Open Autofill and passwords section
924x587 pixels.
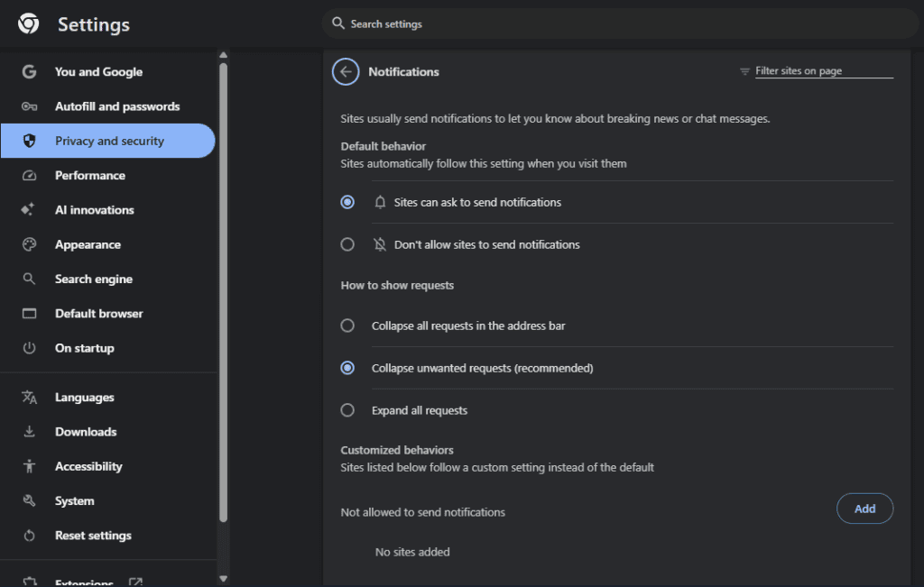[108, 106]
